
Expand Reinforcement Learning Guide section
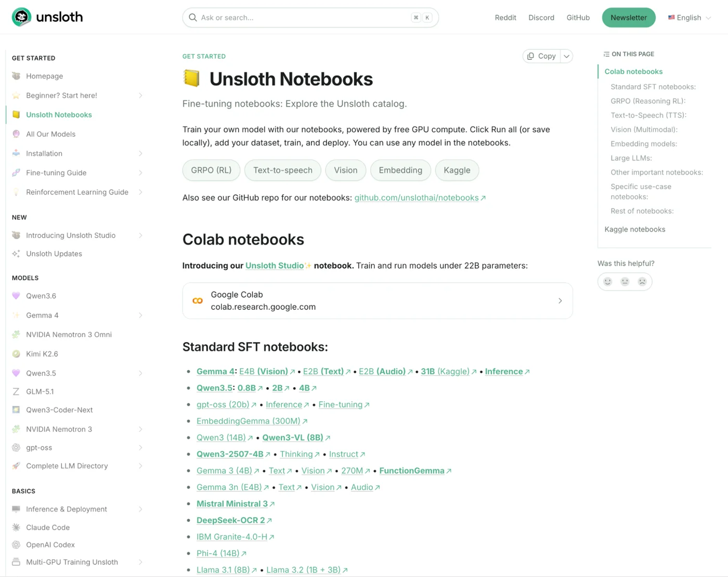pyautogui.click(x=140, y=192)
